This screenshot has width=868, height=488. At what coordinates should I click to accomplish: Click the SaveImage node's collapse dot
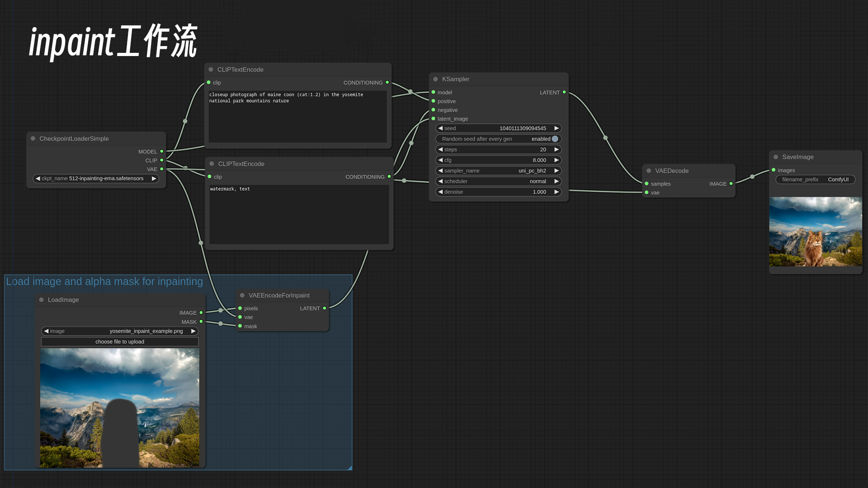776,157
